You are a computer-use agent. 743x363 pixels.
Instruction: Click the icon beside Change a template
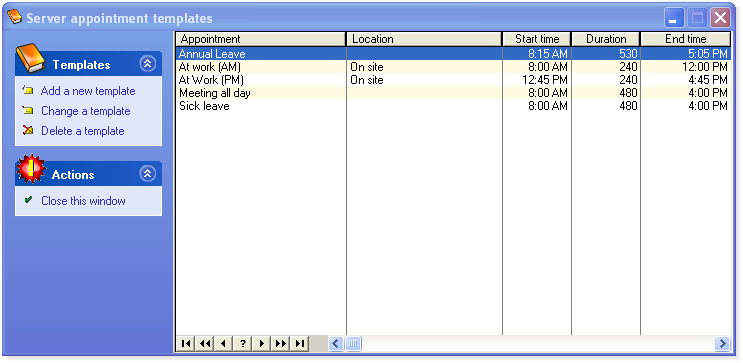[28, 110]
